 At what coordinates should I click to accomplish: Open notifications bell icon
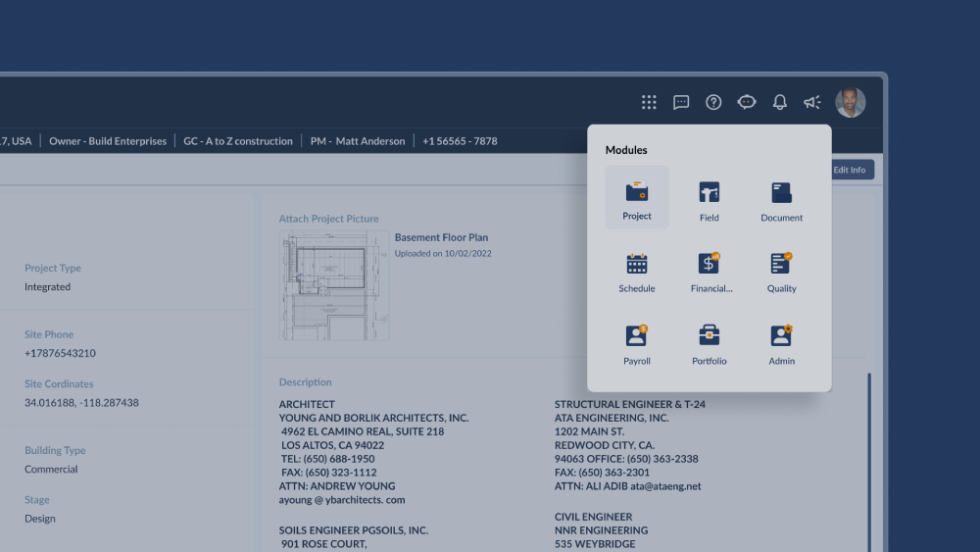[x=779, y=102]
